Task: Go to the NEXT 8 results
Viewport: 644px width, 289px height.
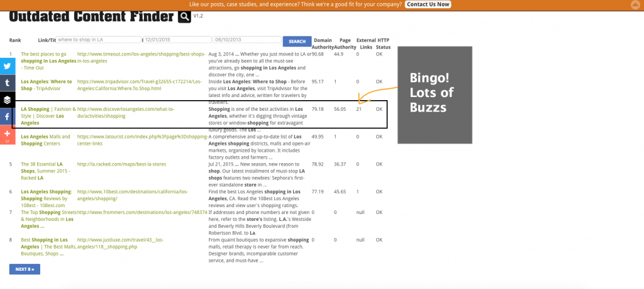Action: (25, 269)
